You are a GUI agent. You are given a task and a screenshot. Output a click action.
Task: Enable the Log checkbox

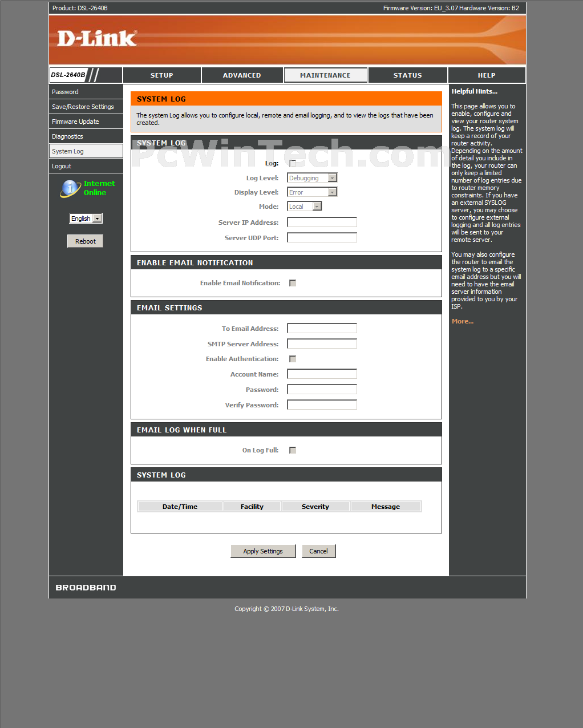coord(293,163)
